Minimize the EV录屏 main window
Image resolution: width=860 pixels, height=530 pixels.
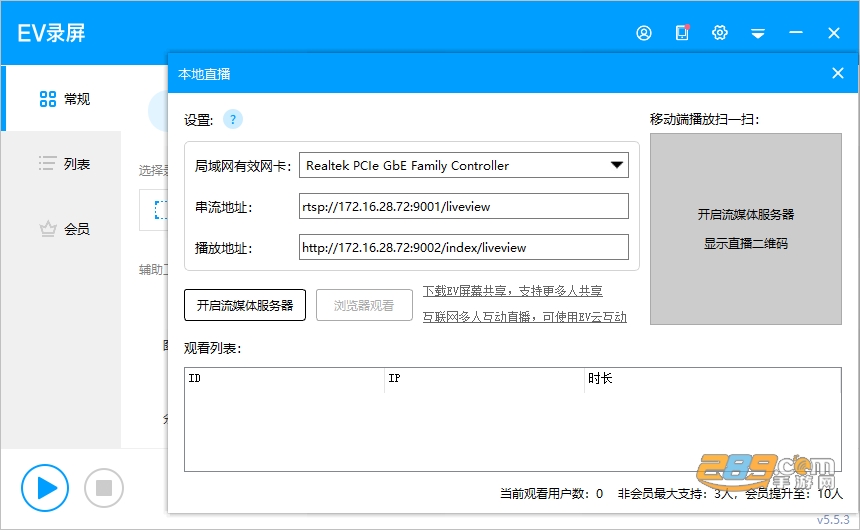point(796,33)
